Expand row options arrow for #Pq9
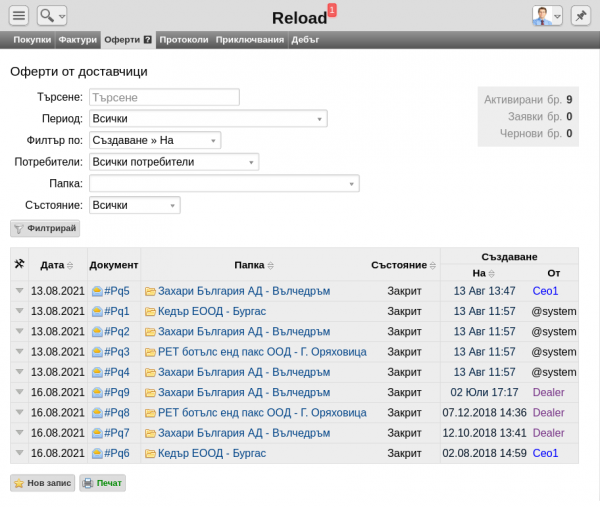The height and width of the screenshot is (507, 600). [19, 392]
